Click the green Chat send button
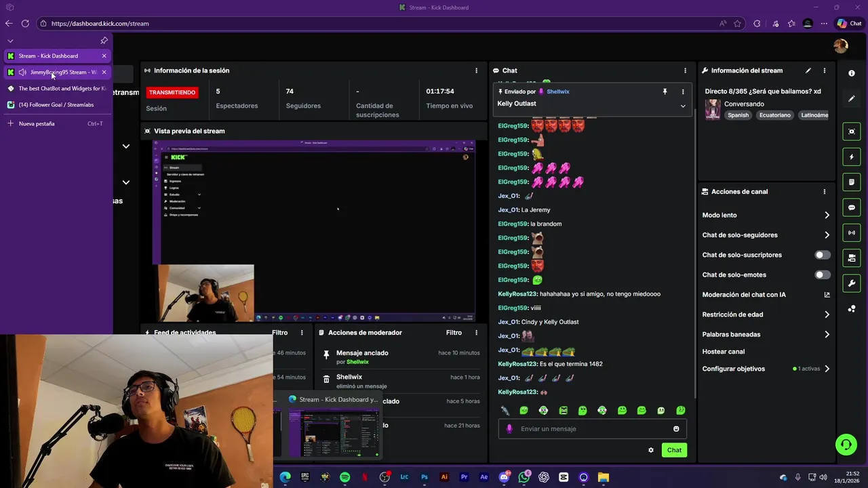This screenshot has width=868, height=488. click(x=674, y=450)
